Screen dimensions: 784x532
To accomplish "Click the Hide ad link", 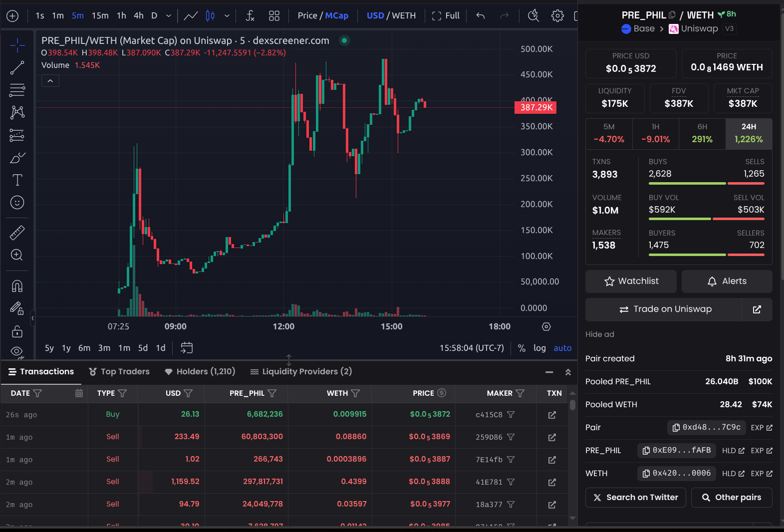I will pyautogui.click(x=600, y=334).
